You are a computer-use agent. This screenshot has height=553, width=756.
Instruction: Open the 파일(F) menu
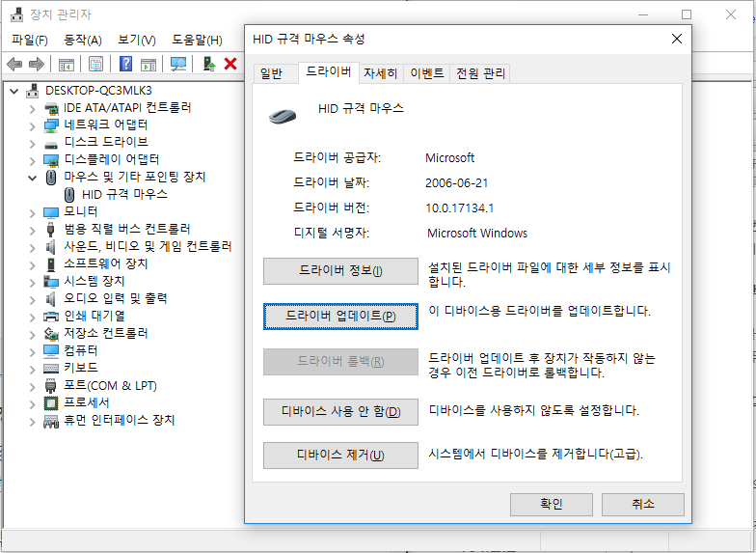point(30,40)
